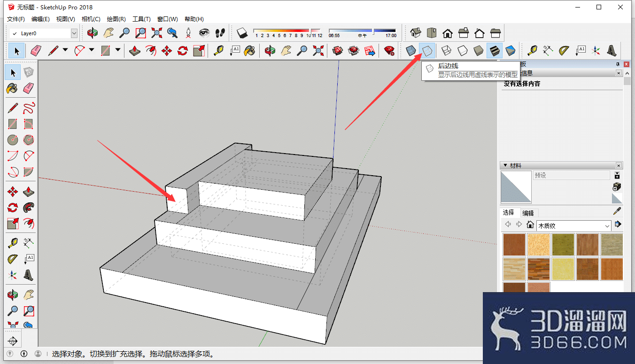Click the credits icon in status bar
Viewport: 635px width, 364px height.
point(24,354)
